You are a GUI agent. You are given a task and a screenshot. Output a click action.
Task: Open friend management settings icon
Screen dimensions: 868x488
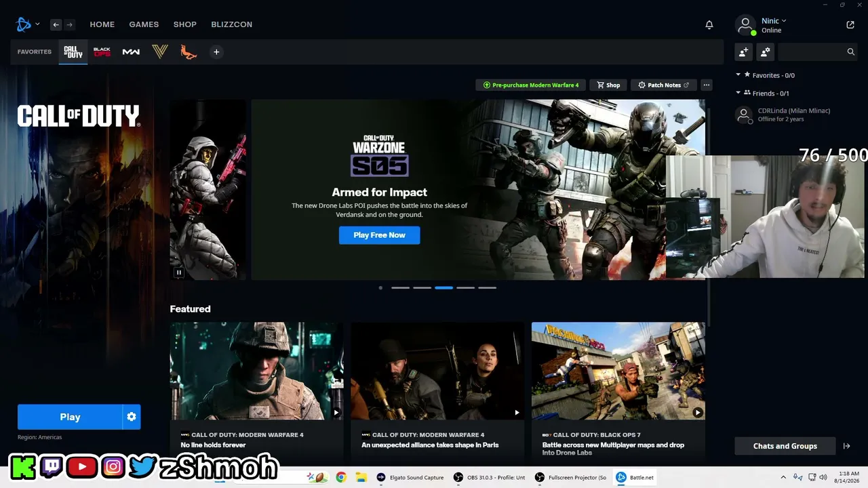tap(766, 52)
